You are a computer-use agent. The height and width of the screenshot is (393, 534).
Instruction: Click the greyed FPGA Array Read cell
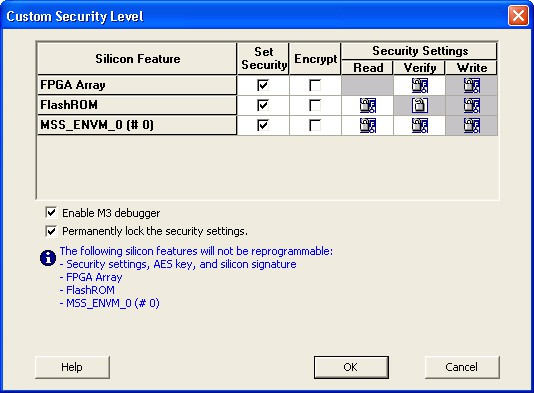click(367, 85)
